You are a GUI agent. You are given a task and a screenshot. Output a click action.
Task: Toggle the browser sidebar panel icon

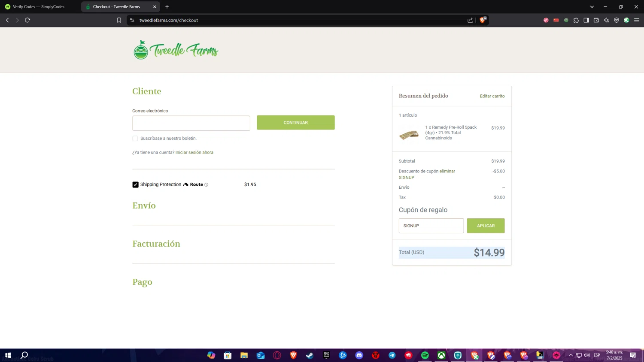(x=586, y=20)
